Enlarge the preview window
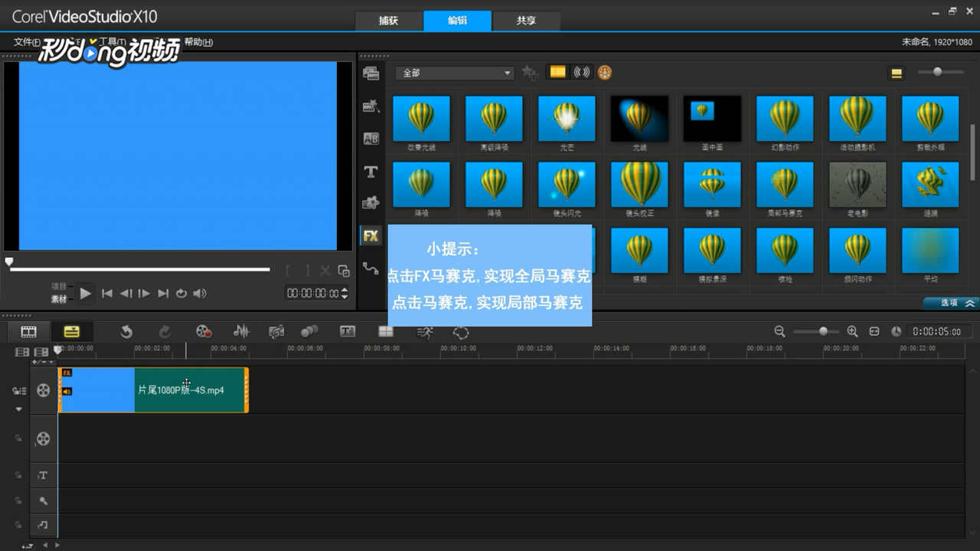The image size is (980, 551). 344,270
